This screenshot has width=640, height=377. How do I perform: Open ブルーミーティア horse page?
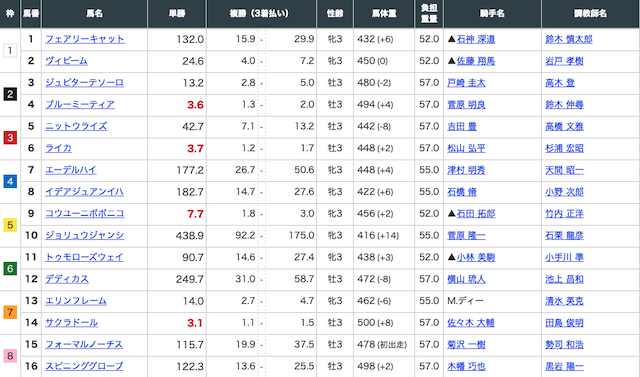[80, 105]
